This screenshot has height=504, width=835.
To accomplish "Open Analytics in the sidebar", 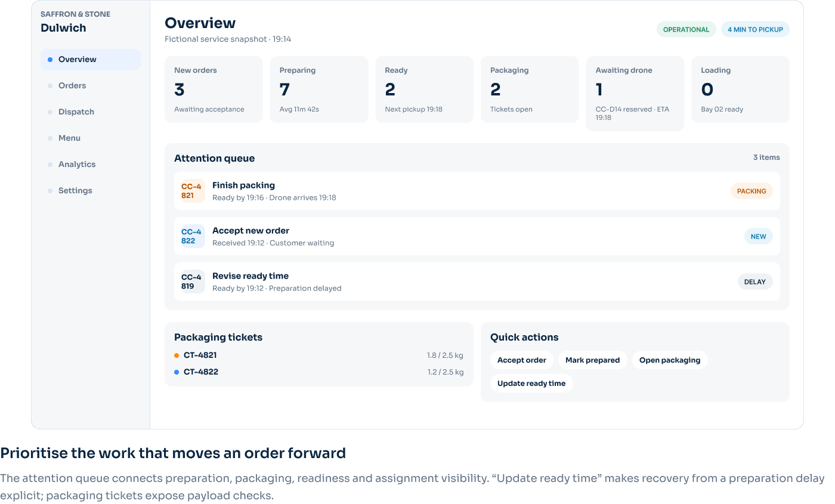I will click(91, 165).
